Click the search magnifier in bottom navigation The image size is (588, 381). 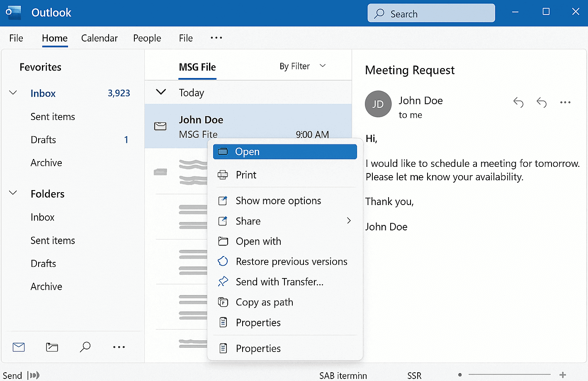85,347
